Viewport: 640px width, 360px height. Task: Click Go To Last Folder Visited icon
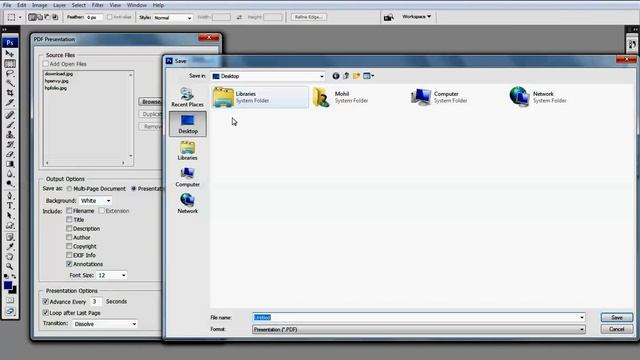(336, 76)
